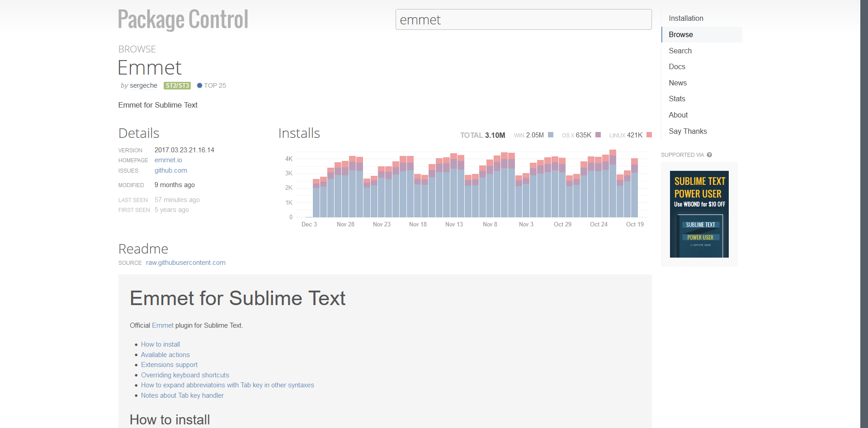Open the About page

[x=678, y=115]
